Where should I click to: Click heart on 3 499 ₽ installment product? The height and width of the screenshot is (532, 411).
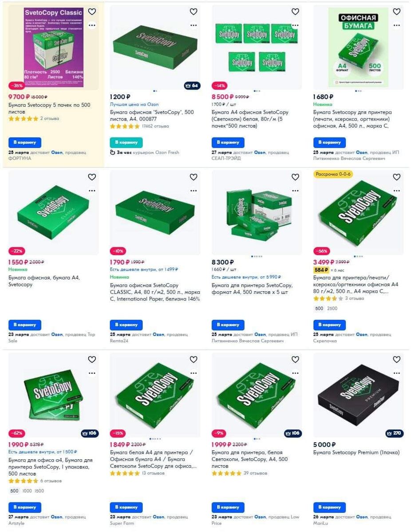[397, 177]
